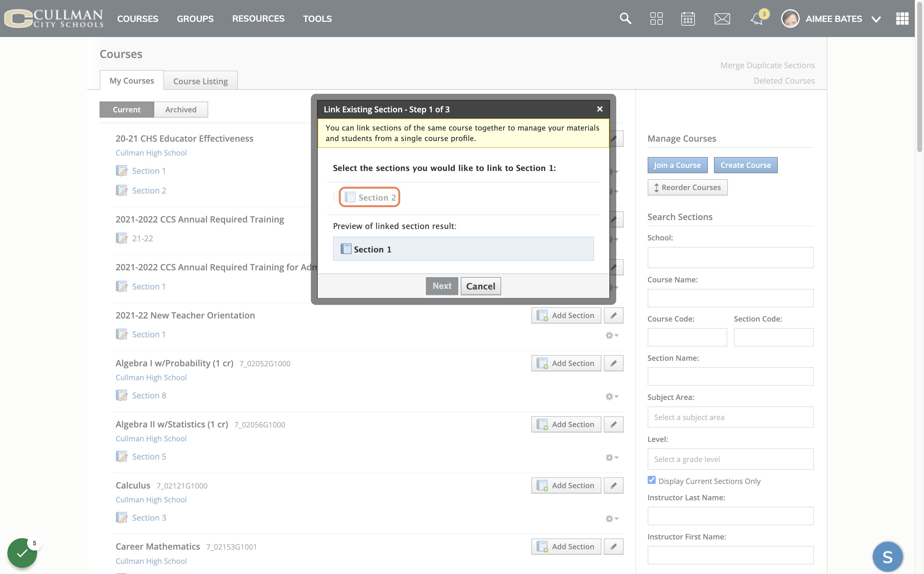This screenshot has height=574, width=924.
Task: Edit 2021-22 New Teacher Orientation with pencil icon
Action: pos(613,315)
